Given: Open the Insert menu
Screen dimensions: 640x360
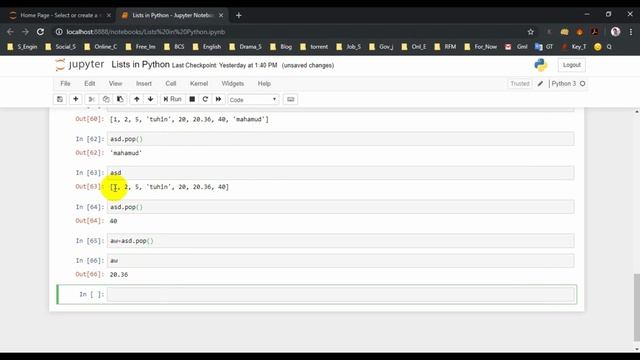Looking at the screenshot, I should coord(144,84).
